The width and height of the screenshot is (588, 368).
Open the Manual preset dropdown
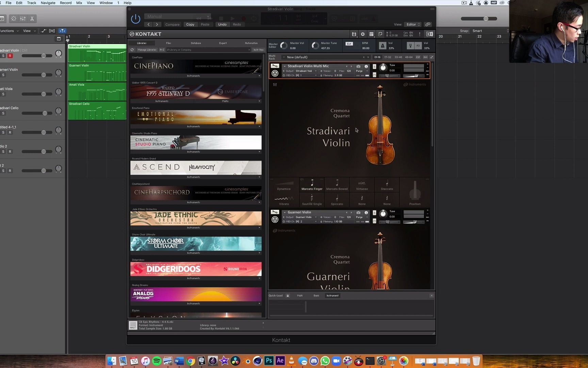click(177, 16)
